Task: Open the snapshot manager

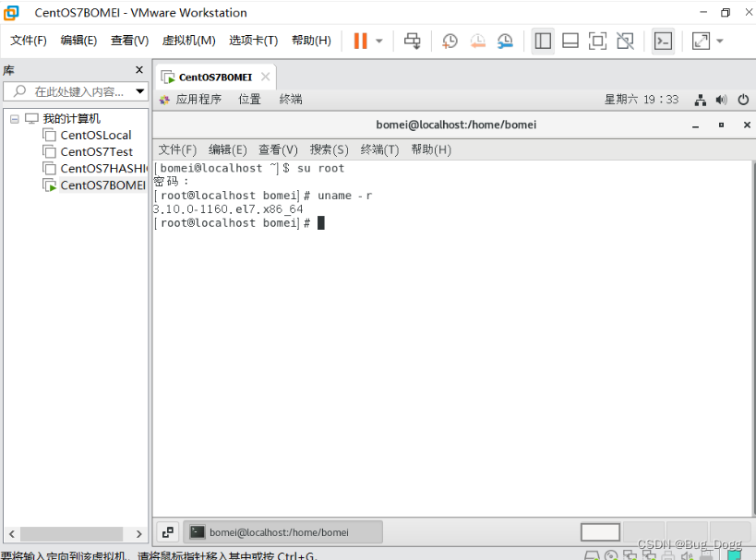Action: coord(505,41)
